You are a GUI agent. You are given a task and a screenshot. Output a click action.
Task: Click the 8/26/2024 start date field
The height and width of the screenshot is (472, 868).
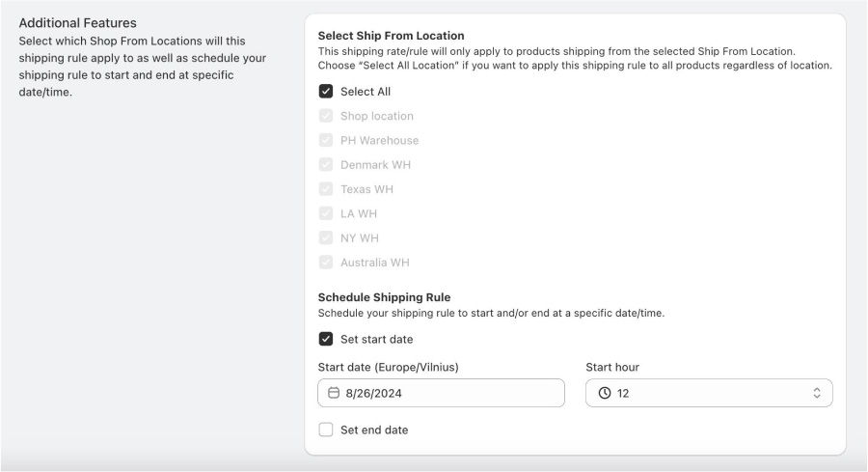coord(441,393)
